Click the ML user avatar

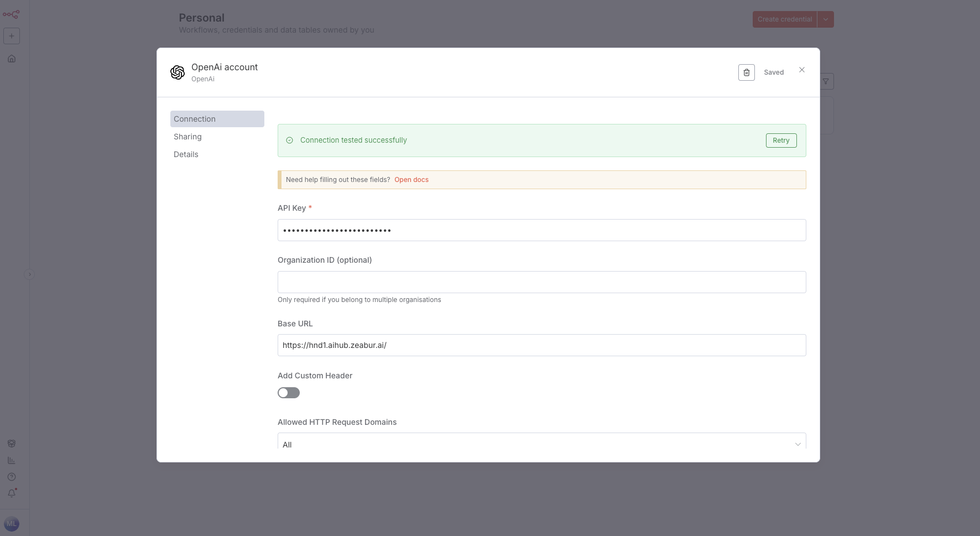click(x=12, y=524)
